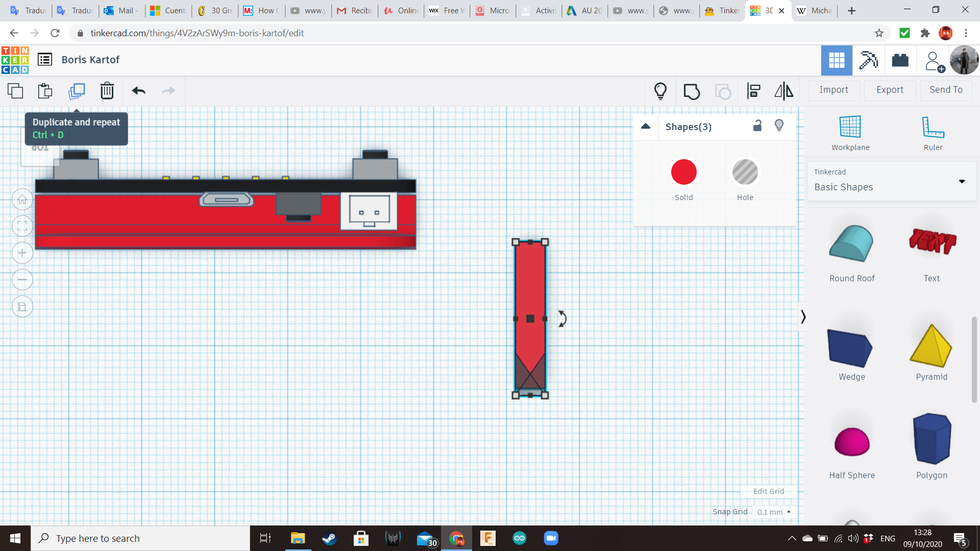
Task: Group the selected shapes
Action: click(692, 91)
